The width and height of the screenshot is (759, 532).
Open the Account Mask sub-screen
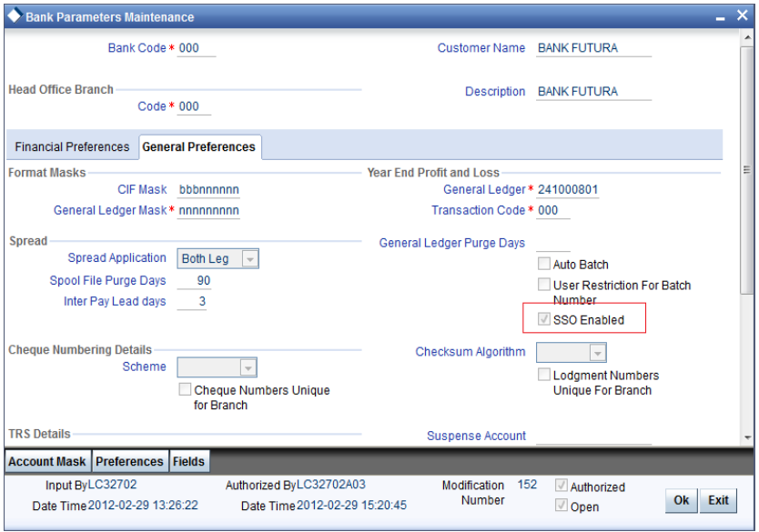[47, 461]
